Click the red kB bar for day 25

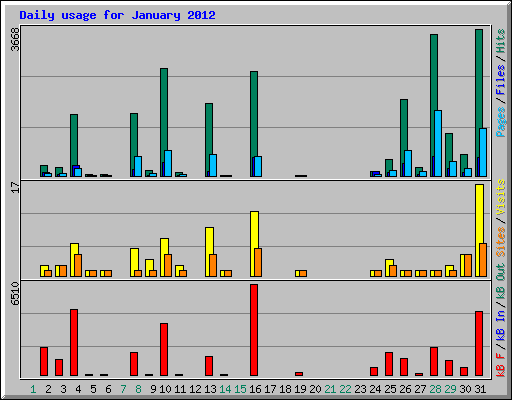point(389,364)
